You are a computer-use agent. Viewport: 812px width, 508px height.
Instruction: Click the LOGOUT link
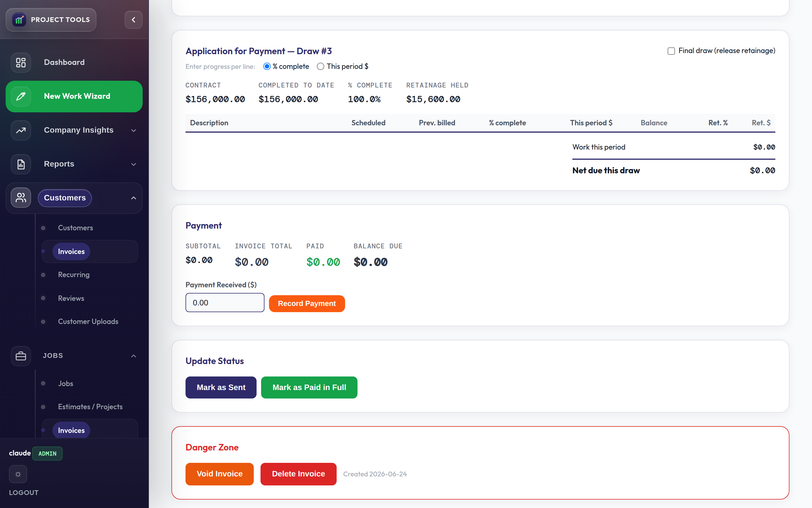pos(24,492)
